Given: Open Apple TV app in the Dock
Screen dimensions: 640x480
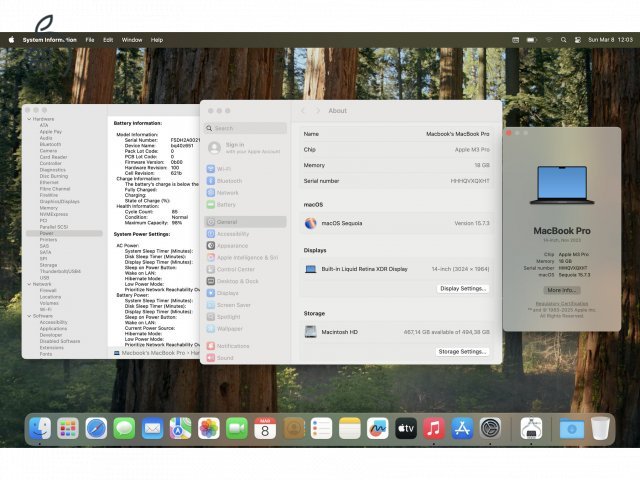Looking at the screenshot, I should tap(406, 428).
